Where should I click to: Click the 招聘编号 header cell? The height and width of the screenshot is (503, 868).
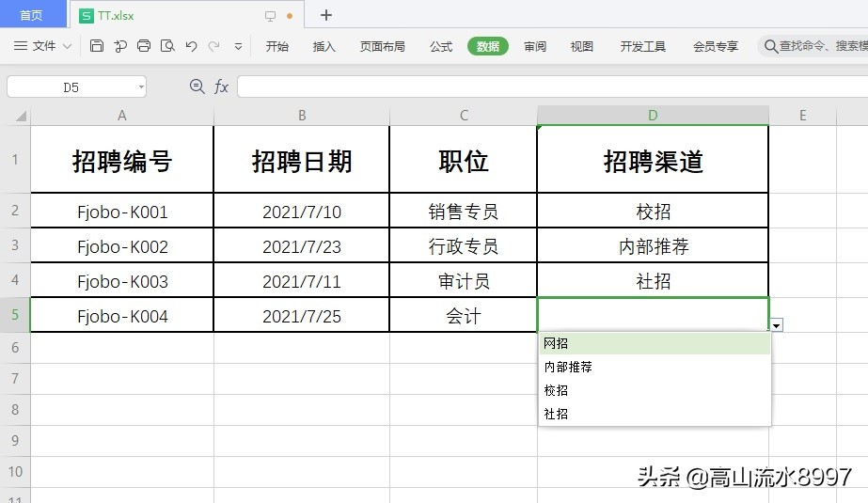pyautogui.click(x=122, y=160)
